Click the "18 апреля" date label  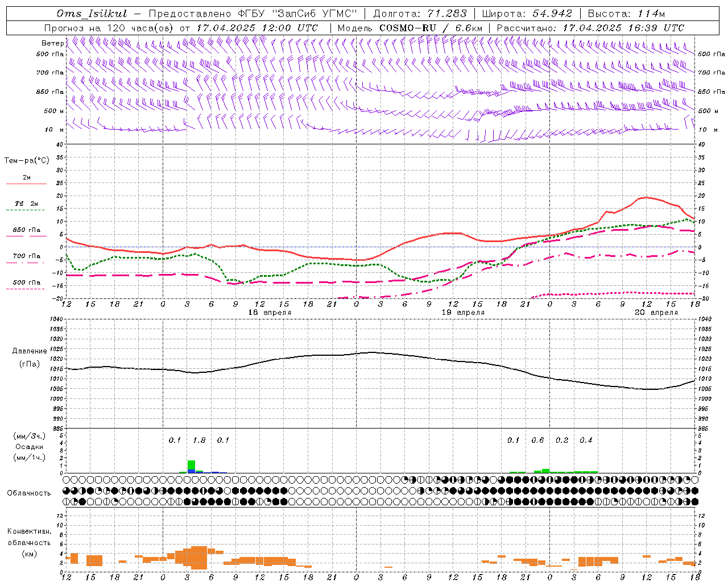click(x=270, y=313)
